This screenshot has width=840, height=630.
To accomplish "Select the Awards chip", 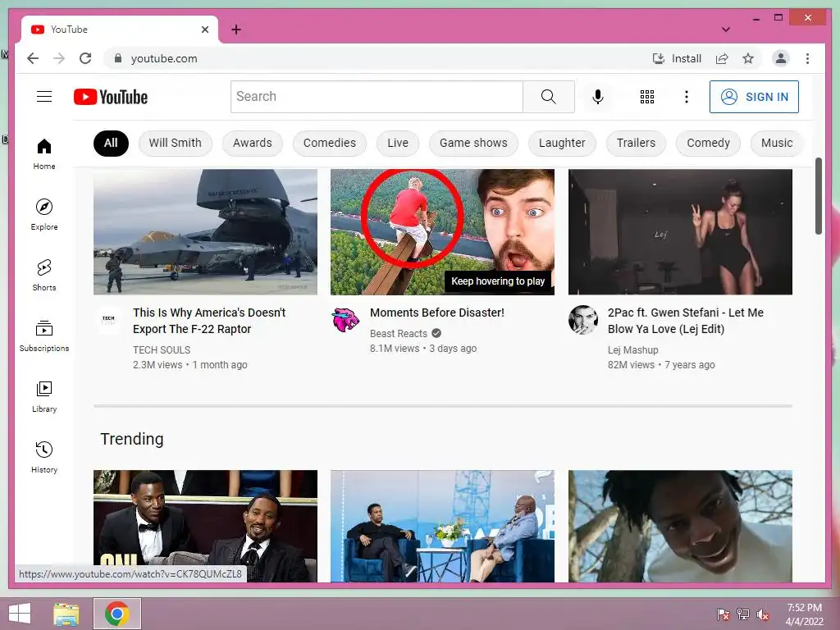I will click(x=253, y=143).
